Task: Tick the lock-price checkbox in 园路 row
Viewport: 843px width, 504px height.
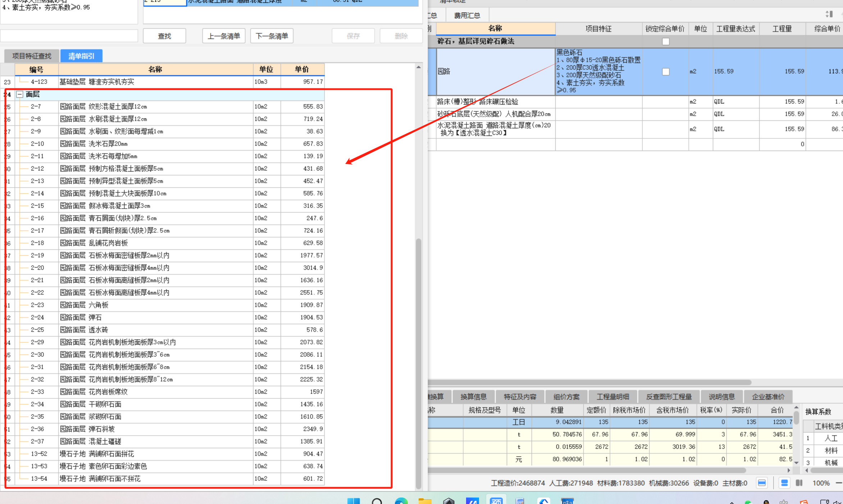Action: pyautogui.click(x=666, y=72)
